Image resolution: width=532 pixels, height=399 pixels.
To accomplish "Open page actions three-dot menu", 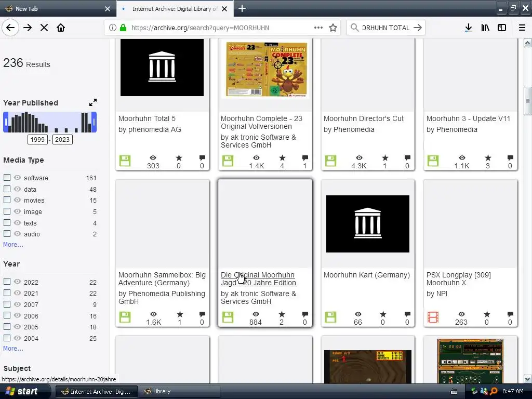I will click(318, 28).
